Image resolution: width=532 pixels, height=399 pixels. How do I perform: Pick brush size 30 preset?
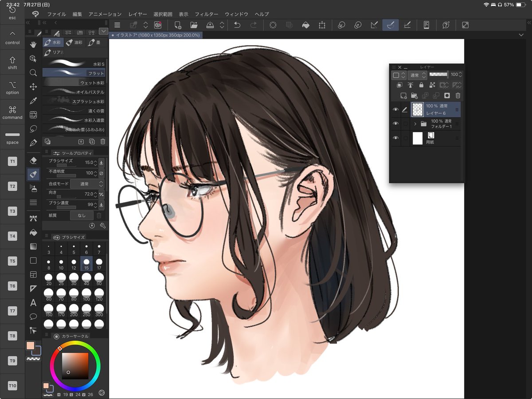point(74,279)
